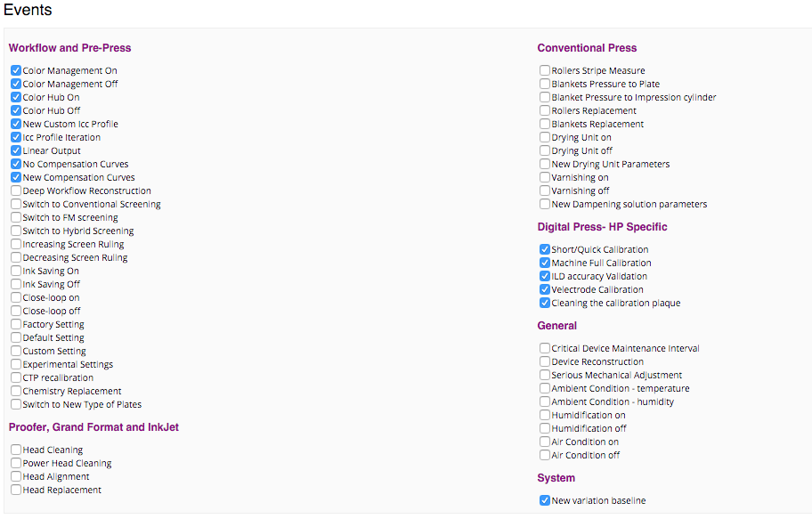The image size is (812, 519).
Task: Tick Head Replacement checkbox
Action: pos(16,490)
